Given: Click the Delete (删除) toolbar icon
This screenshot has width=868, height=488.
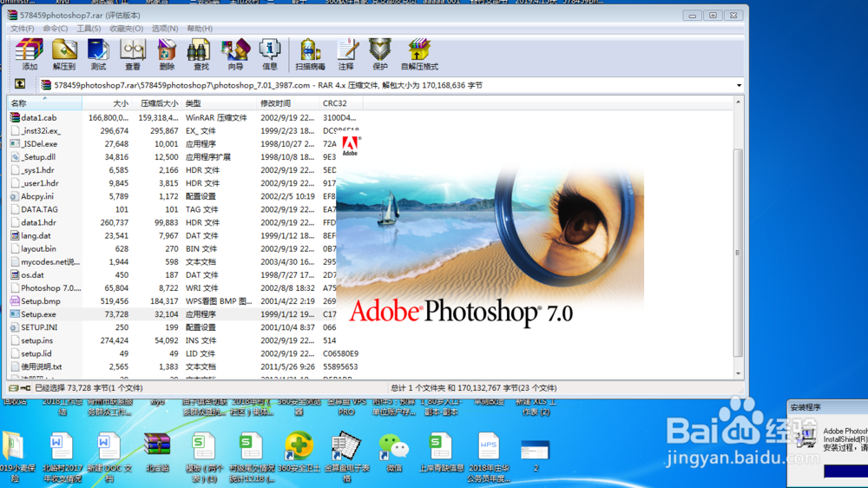Looking at the screenshot, I should coord(166,55).
